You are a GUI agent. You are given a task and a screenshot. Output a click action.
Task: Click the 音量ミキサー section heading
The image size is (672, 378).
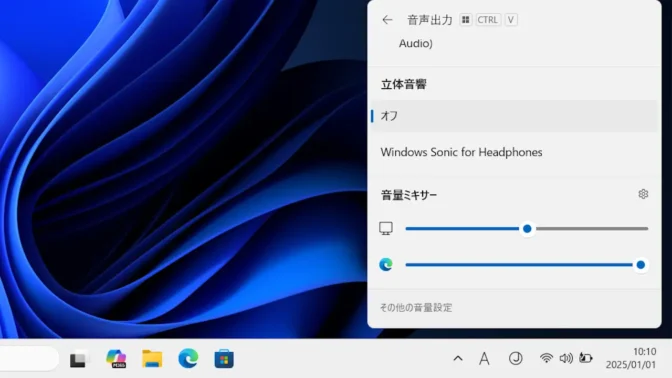(409, 195)
